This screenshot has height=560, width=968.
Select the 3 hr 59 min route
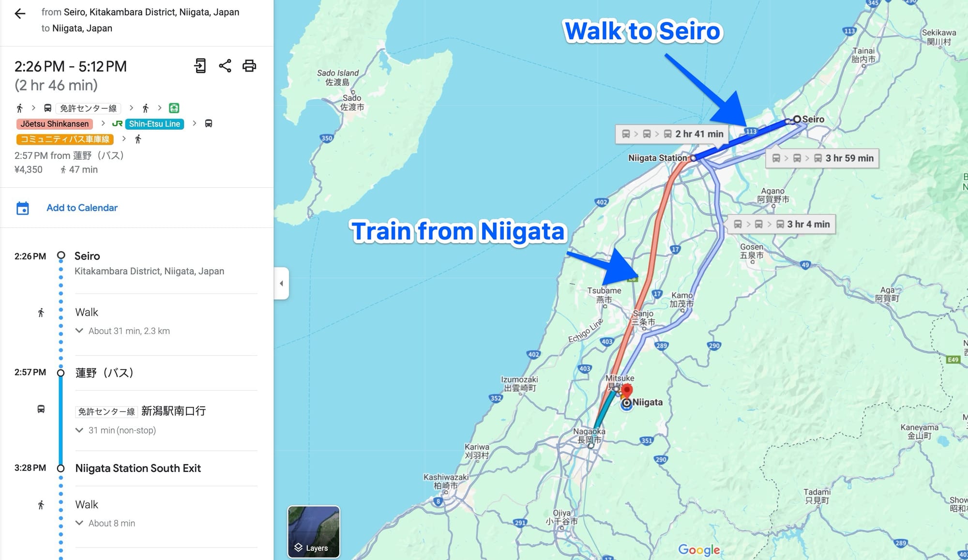click(x=822, y=158)
